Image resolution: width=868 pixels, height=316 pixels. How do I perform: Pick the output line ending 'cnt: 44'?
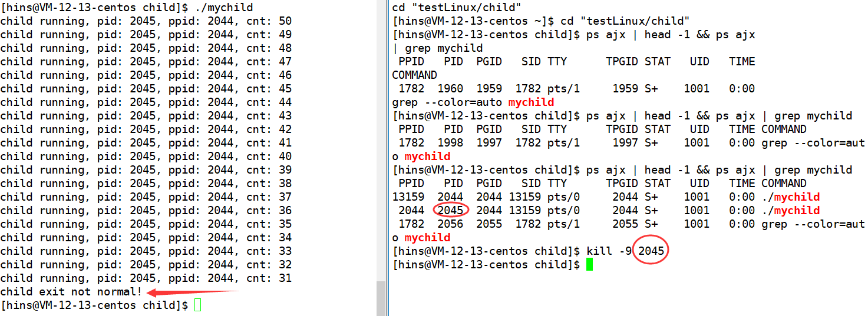pyautogui.click(x=146, y=102)
